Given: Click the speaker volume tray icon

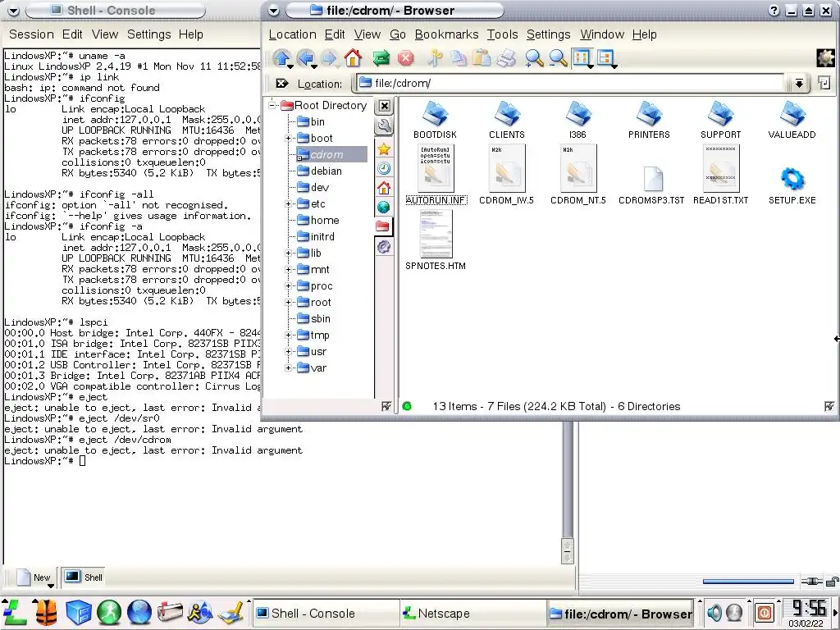Looking at the screenshot, I should [714, 612].
